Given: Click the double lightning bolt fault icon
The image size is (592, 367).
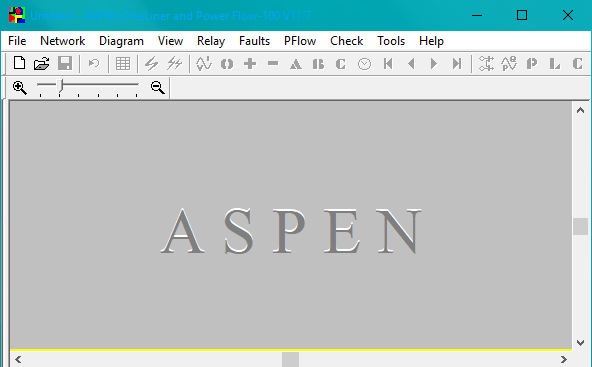Looking at the screenshot, I should tap(174, 63).
